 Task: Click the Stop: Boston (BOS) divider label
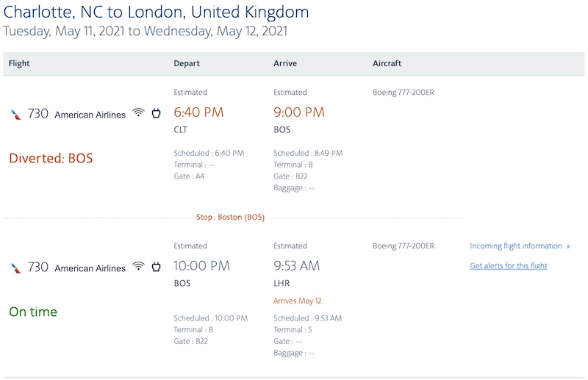[230, 218]
